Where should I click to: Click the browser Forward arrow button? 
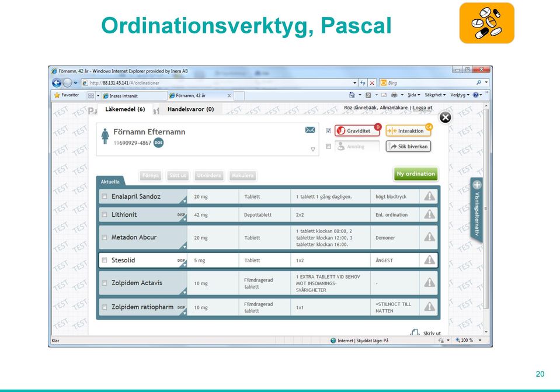tap(67, 83)
